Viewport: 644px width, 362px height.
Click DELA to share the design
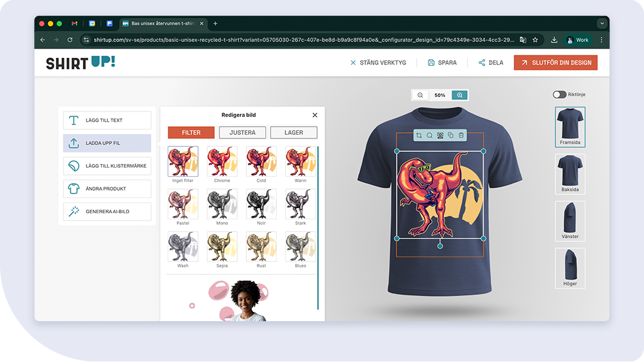(x=491, y=63)
